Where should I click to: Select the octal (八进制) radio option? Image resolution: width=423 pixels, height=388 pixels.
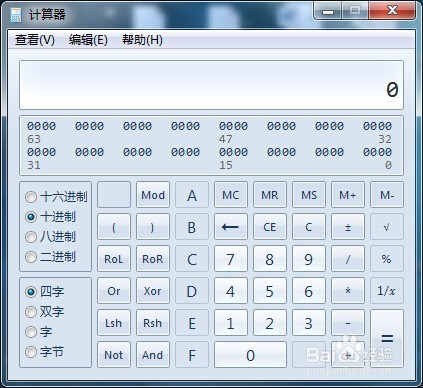(x=50, y=237)
